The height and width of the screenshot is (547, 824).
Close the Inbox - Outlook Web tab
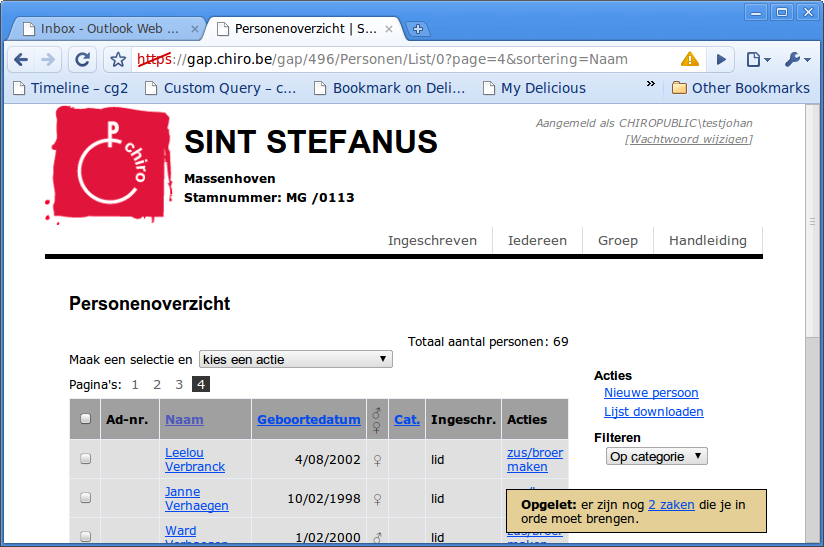tap(194, 29)
